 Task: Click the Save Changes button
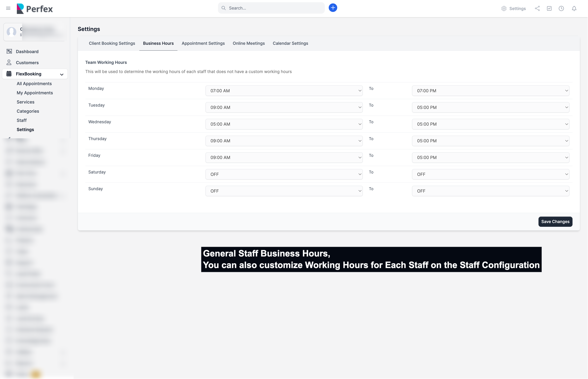tap(555, 222)
